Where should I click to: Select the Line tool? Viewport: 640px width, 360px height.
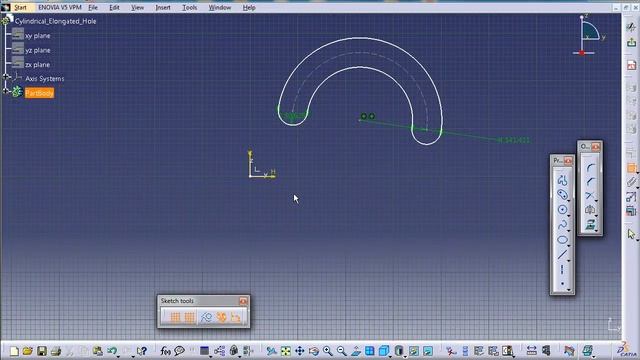pyautogui.click(x=562, y=255)
